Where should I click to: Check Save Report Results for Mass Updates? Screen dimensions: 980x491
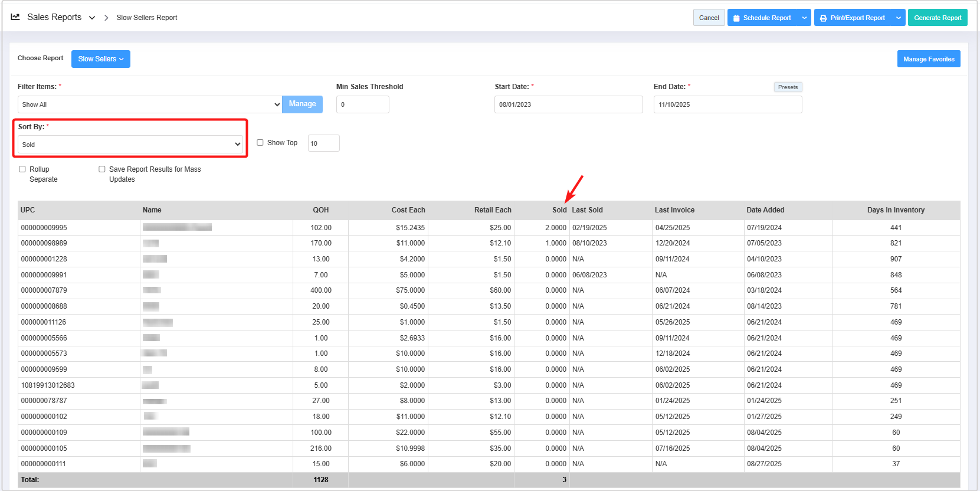[x=102, y=169]
